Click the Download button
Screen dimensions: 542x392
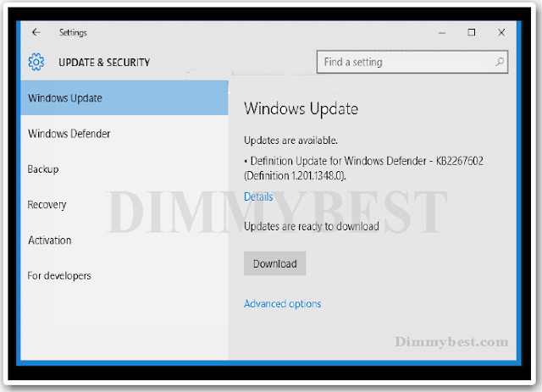pyautogui.click(x=274, y=263)
